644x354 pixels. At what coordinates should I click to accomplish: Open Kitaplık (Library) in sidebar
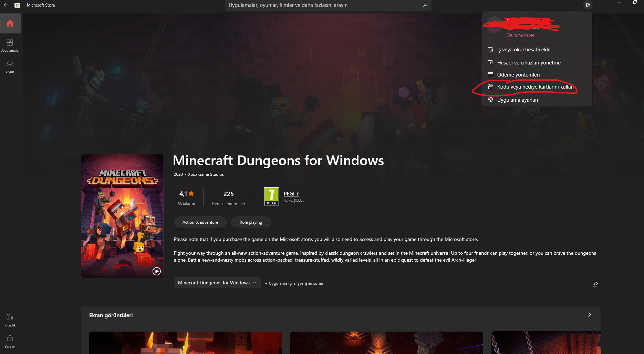(x=10, y=320)
